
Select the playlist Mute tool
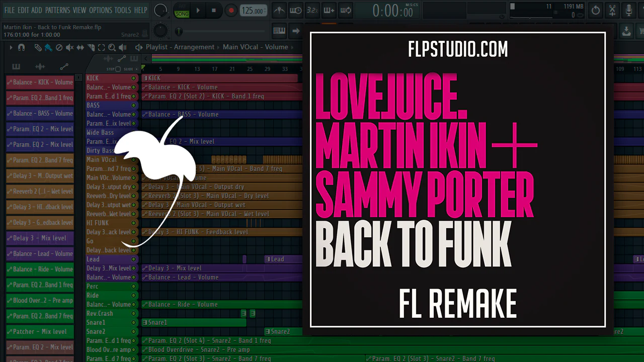click(69, 47)
